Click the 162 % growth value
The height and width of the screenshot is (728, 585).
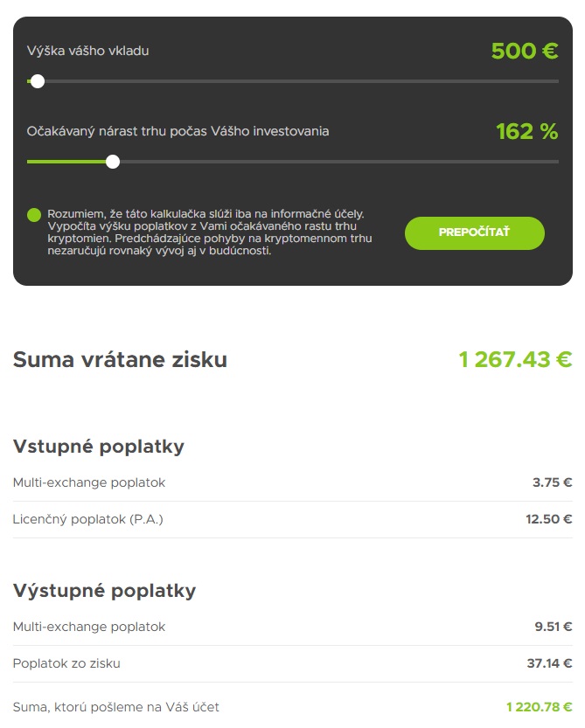point(527,131)
